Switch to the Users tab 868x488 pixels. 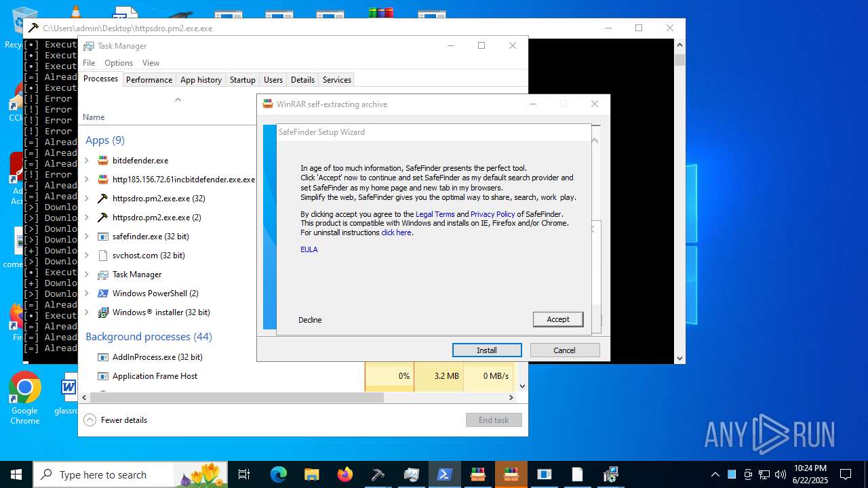(x=273, y=80)
